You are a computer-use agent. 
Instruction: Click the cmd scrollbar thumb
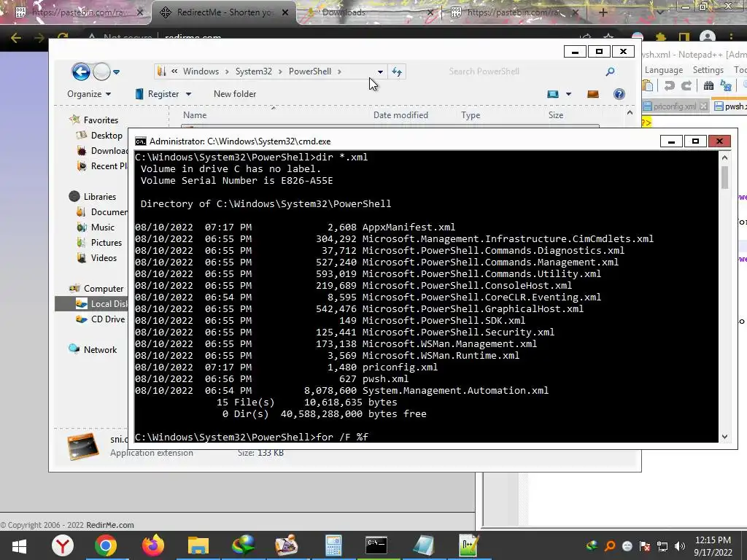[x=724, y=177]
